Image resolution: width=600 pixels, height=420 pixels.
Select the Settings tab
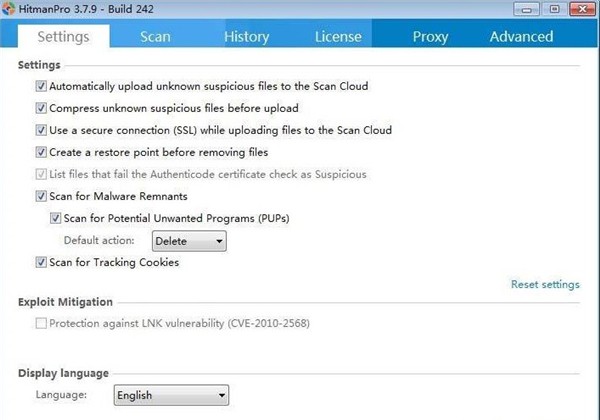click(64, 37)
